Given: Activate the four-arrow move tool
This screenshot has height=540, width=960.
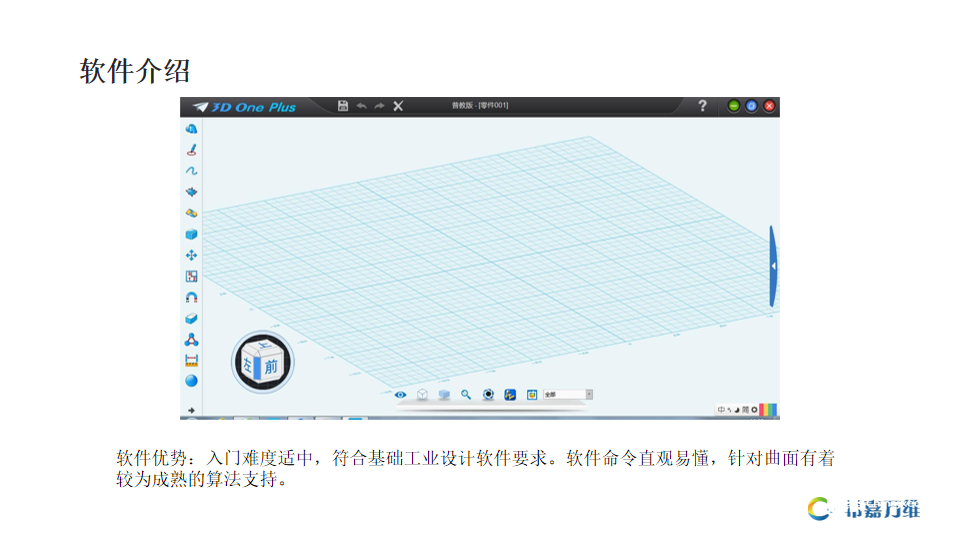Looking at the screenshot, I should 191,255.
